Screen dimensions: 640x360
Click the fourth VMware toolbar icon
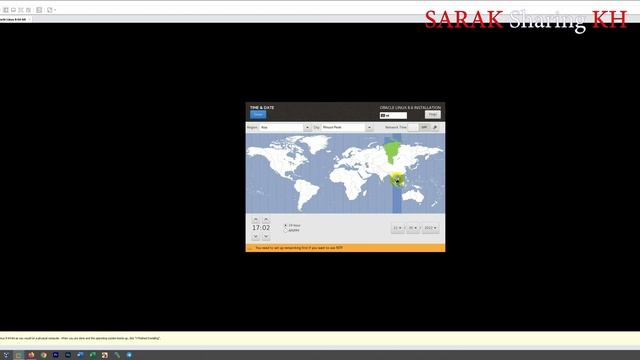[x=28, y=10]
